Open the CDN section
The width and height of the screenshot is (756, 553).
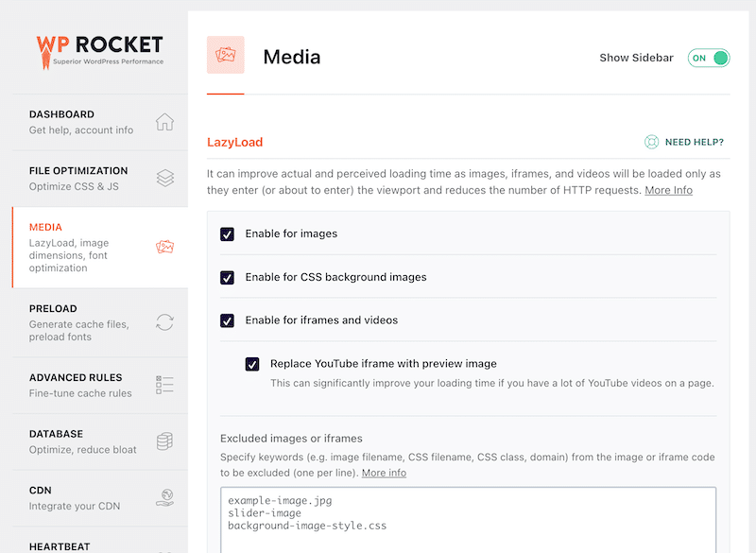pyautogui.click(x=100, y=498)
